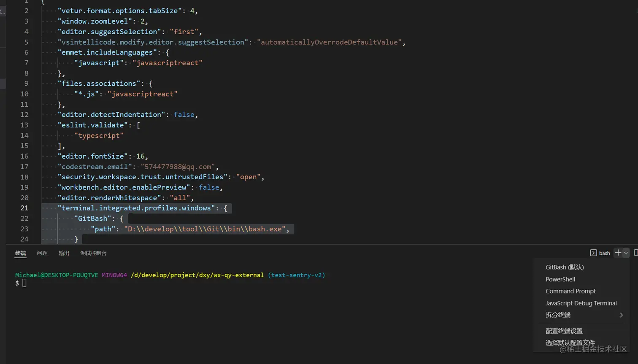Select the 终端 panel tab
638x364 pixels.
pyautogui.click(x=20, y=253)
